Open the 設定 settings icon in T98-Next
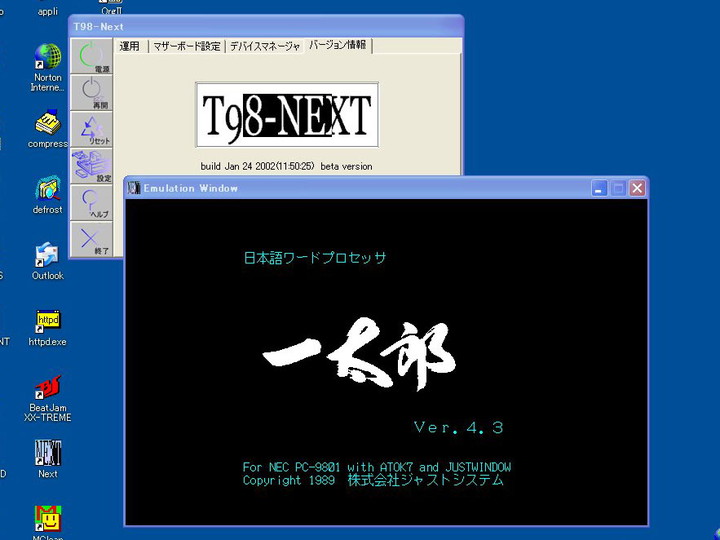 (91, 166)
